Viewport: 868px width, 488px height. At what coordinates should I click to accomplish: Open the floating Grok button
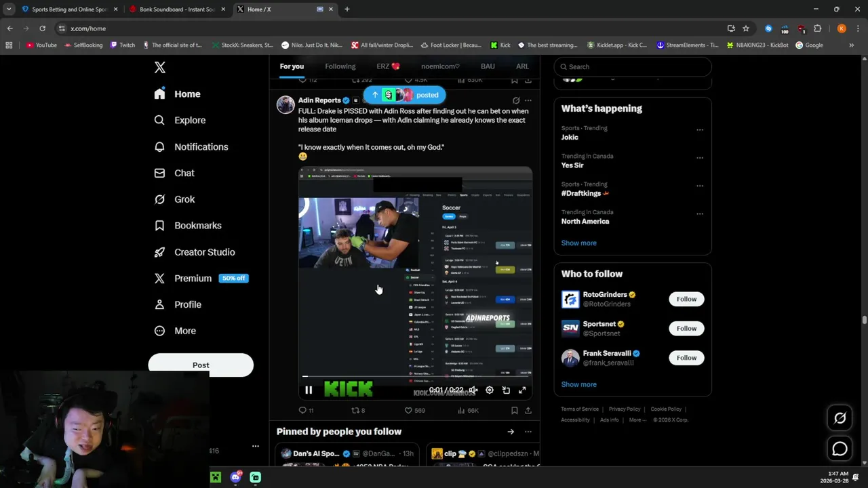840,418
